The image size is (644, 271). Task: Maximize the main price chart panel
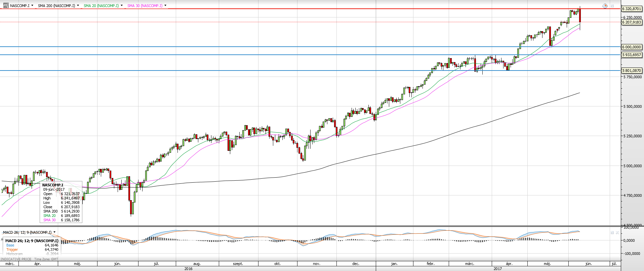[x=612, y=6]
